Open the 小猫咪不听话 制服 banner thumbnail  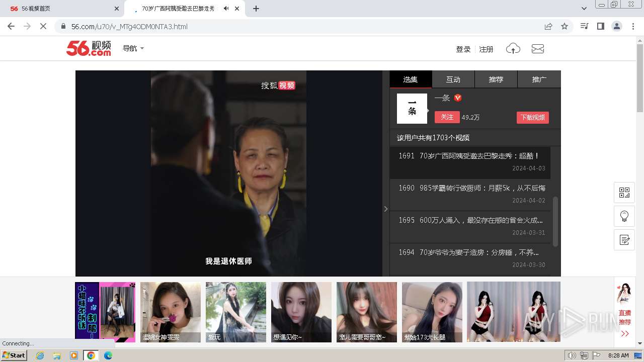tap(105, 312)
